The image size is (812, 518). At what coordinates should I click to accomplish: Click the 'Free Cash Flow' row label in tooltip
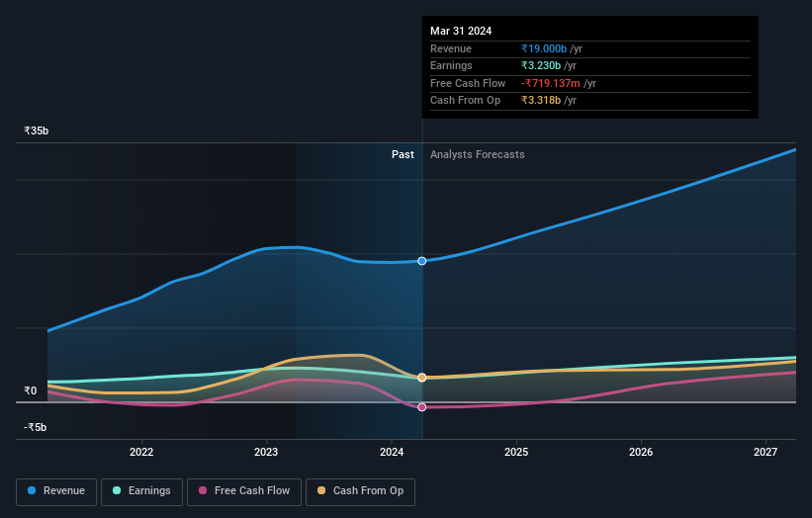[468, 83]
